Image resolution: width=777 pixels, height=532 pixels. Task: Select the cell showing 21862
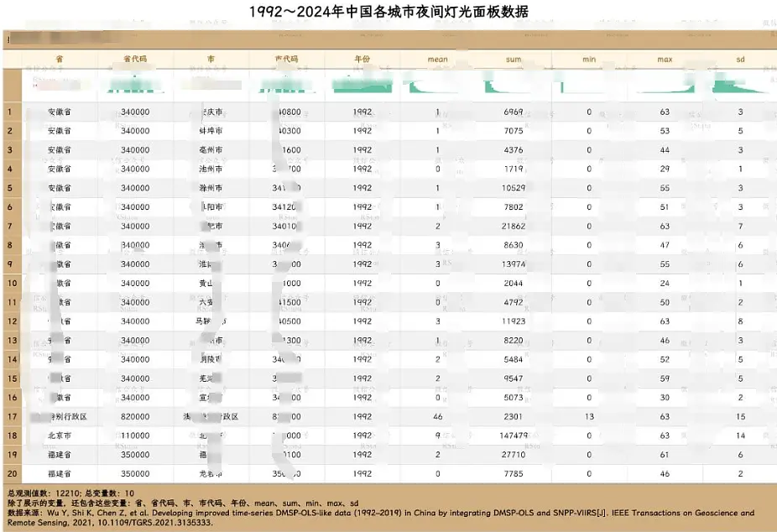tap(514, 227)
